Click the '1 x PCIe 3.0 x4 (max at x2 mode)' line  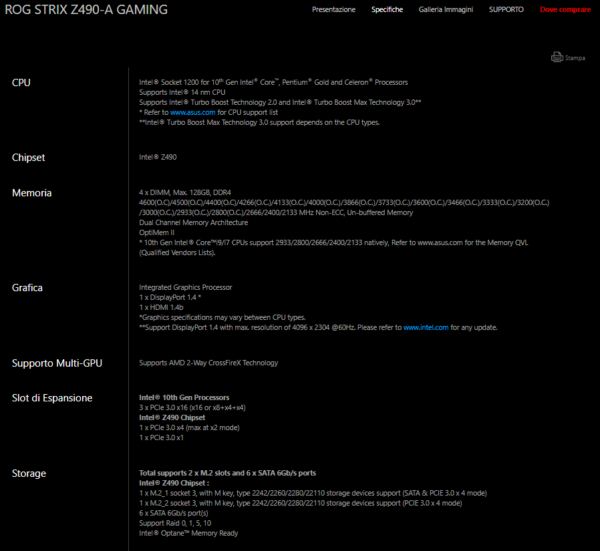pos(189,427)
